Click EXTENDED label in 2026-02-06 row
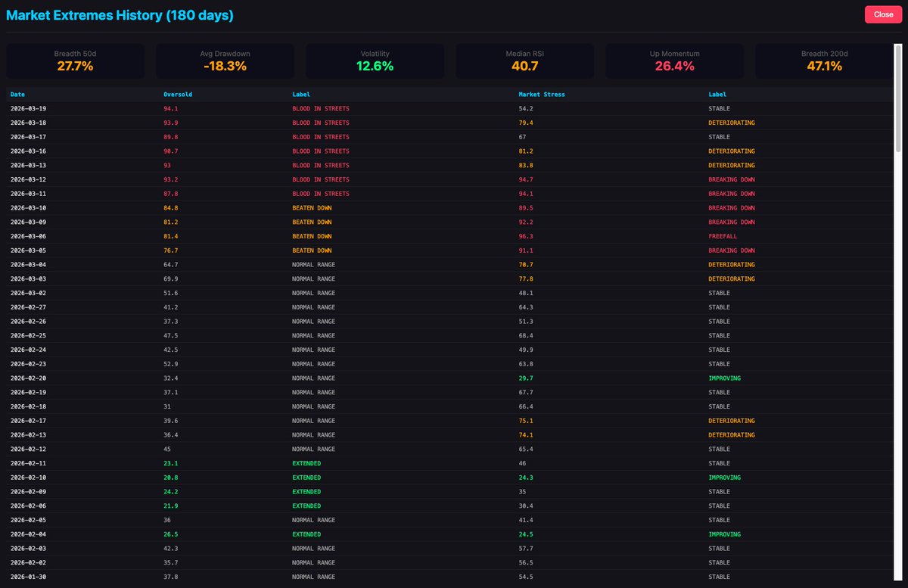 pyautogui.click(x=306, y=506)
